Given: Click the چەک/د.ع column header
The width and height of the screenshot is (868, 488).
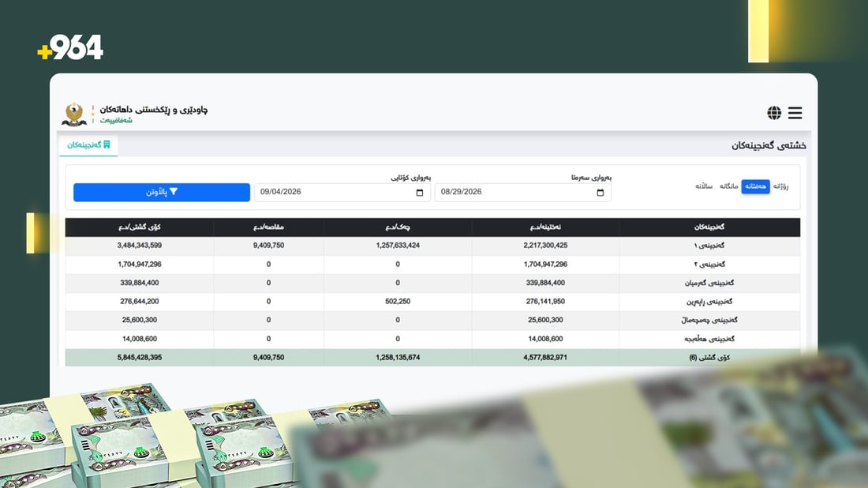Looking at the screenshot, I should [x=398, y=227].
